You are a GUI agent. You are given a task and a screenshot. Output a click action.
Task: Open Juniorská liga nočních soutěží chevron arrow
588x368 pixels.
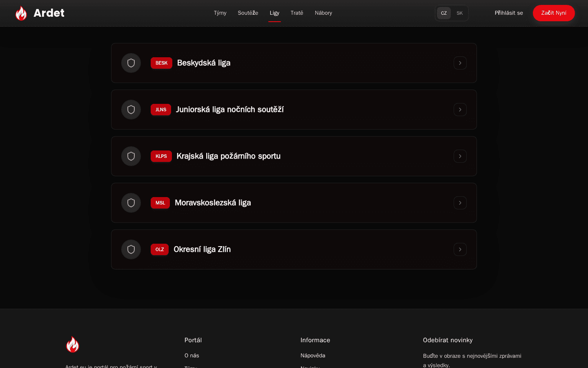[460, 110]
